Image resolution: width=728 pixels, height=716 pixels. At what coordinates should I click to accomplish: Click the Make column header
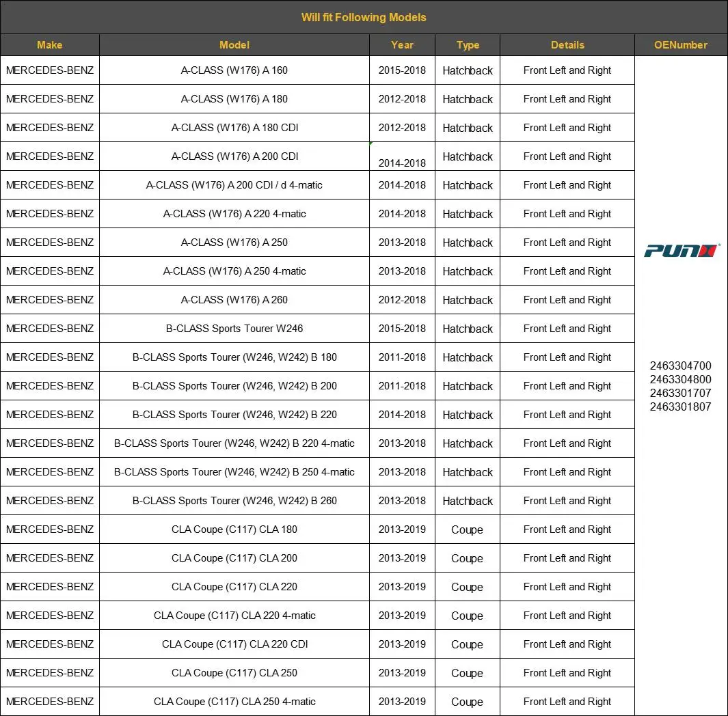(x=49, y=45)
